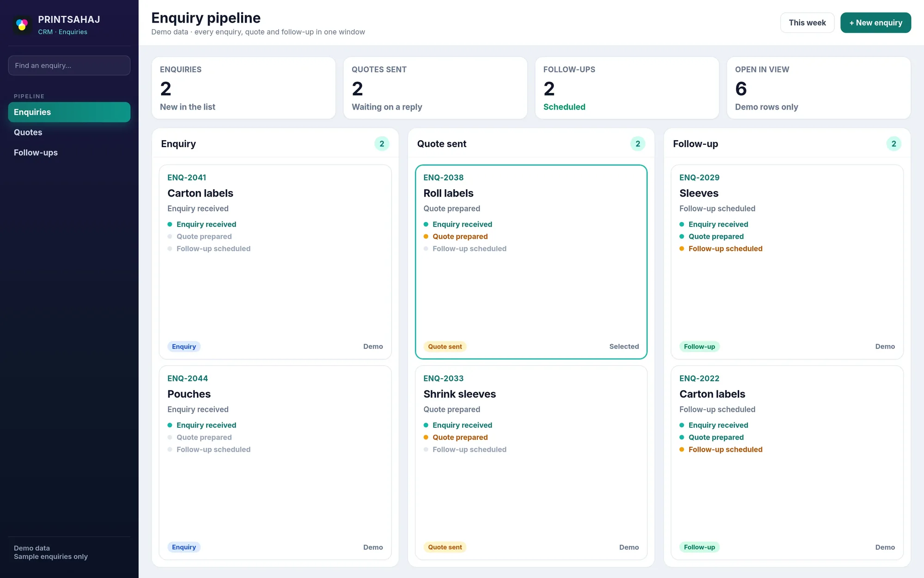Open the ENQ-2041 Carton labels card
The image size is (924, 578).
click(275, 262)
